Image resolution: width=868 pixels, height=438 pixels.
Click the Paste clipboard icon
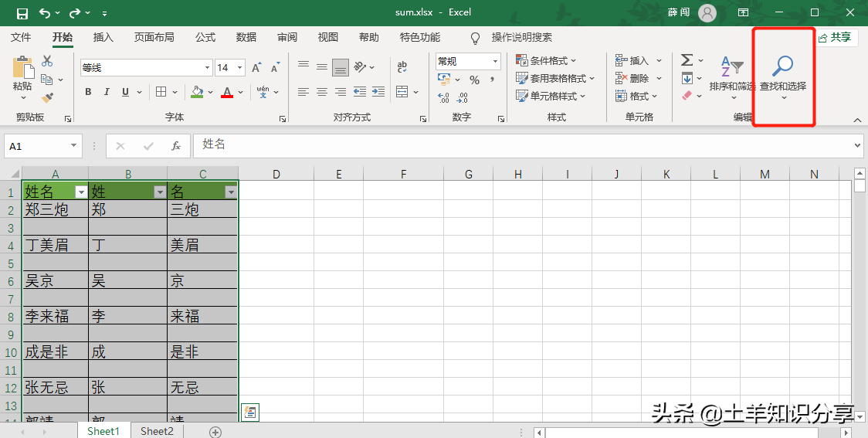(x=22, y=66)
